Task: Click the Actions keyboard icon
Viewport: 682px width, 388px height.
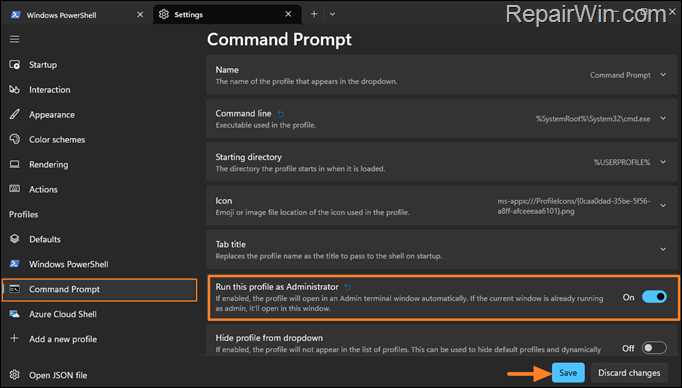Action: [x=14, y=189]
